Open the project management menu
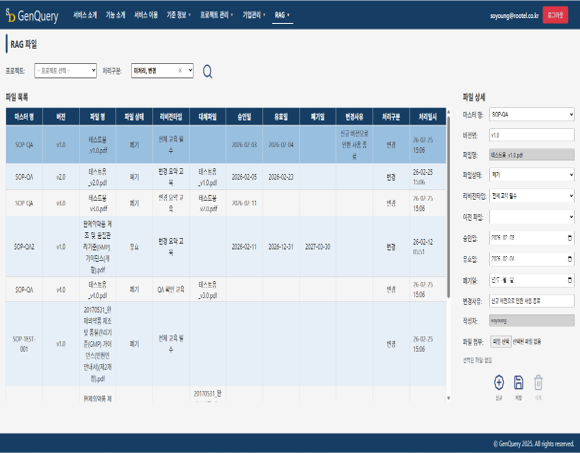 pyautogui.click(x=216, y=15)
